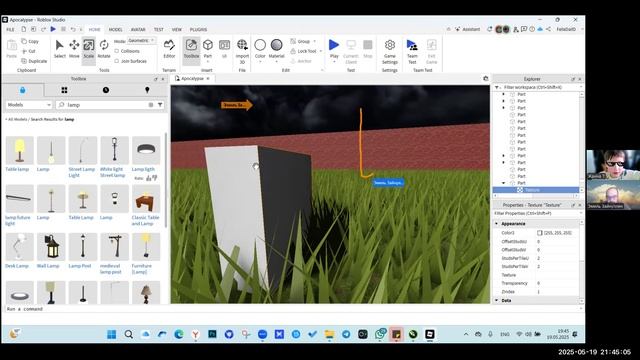Viewport: 640px width, 360px height.
Task: Select the Classic Table and Lamp thumbnail
Action: tap(146, 198)
